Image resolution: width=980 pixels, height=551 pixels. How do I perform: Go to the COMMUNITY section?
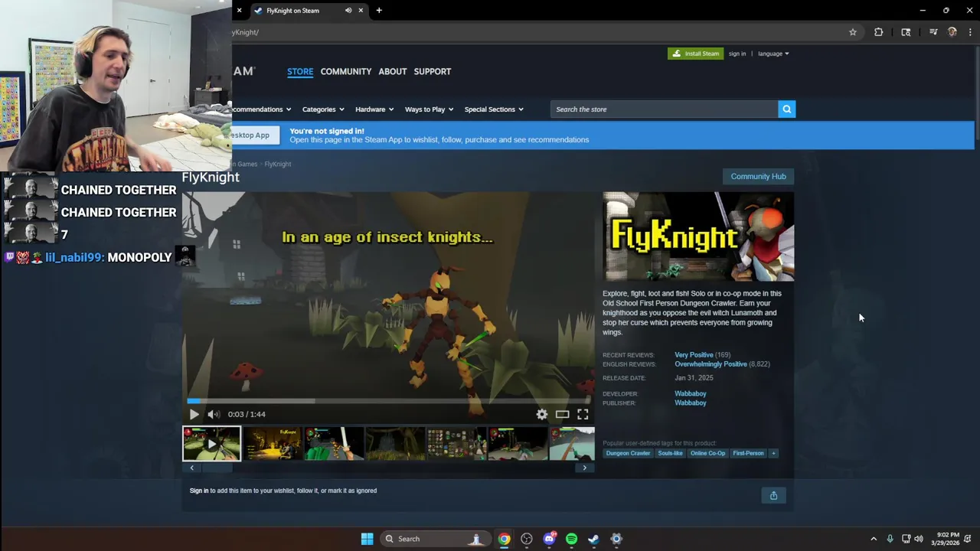[x=346, y=71]
